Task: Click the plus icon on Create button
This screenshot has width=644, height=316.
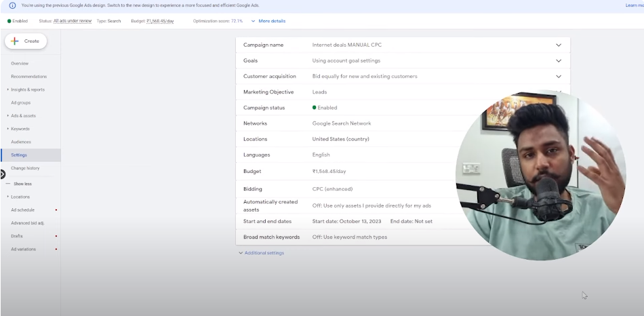Action: click(x=15, y=41)
